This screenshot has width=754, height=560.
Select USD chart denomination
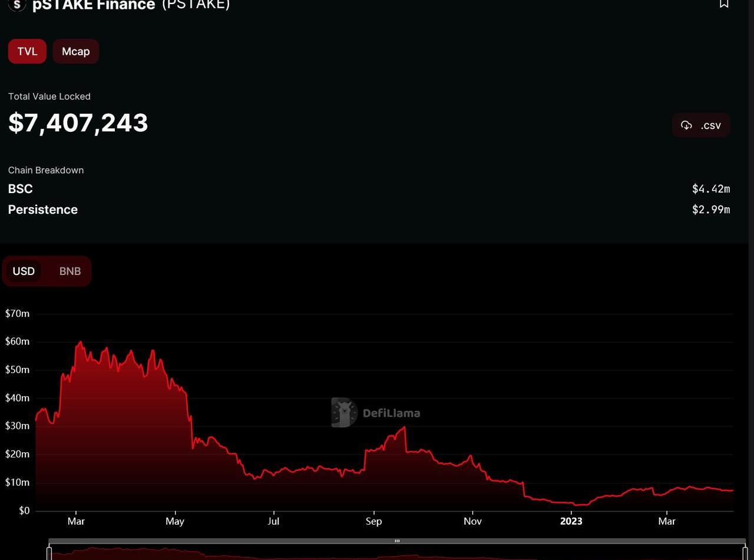[24, 271]
